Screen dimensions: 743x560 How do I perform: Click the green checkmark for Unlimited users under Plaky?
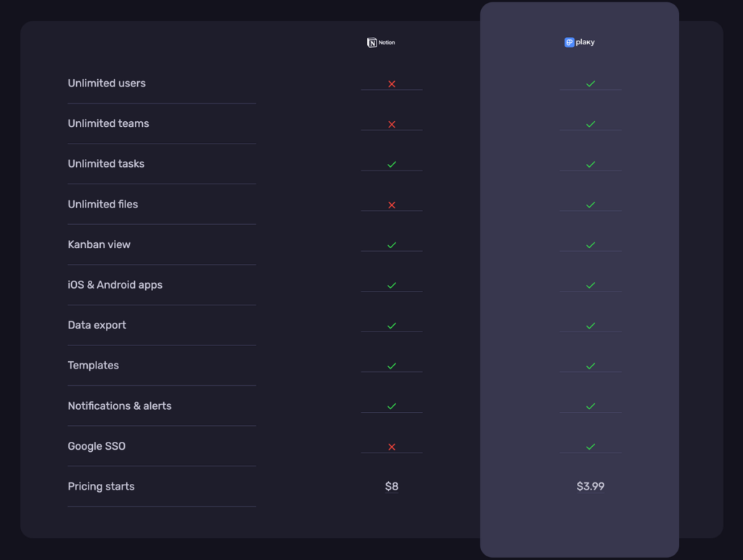pos(590,82)
